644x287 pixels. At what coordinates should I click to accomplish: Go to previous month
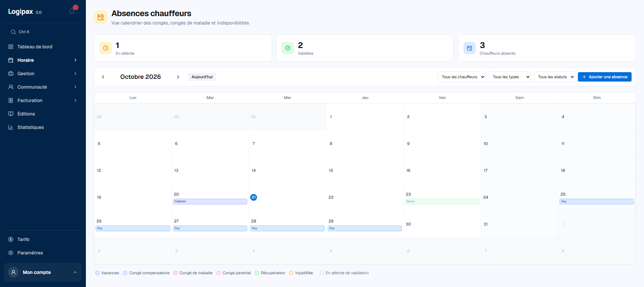[x=103, y=77]
